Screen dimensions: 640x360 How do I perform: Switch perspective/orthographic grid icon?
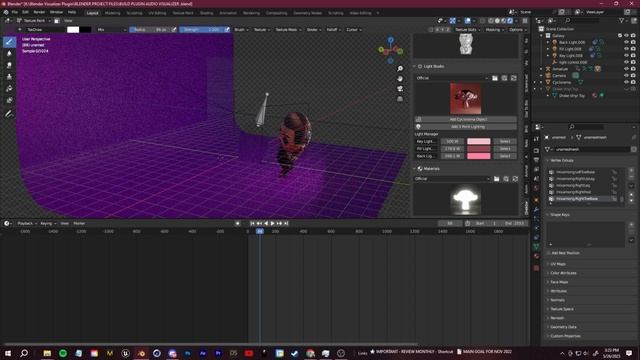[x=400, y=99]
